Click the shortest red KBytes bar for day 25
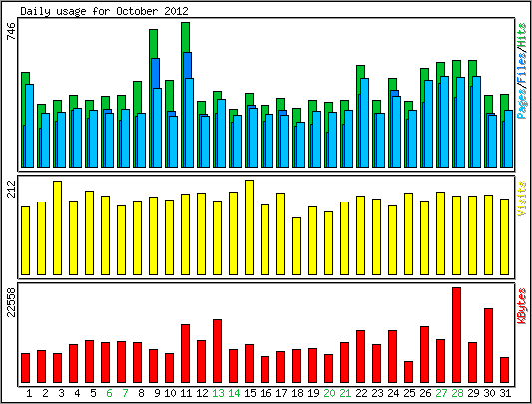This screenshot has width=532, height=404. pos(409,372)
